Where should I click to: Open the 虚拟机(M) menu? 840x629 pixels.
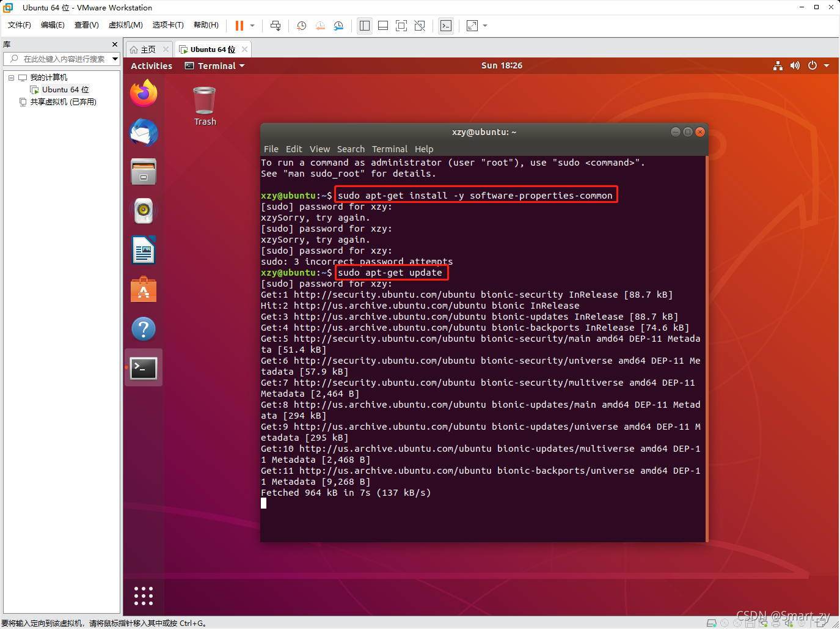(126, 25)
